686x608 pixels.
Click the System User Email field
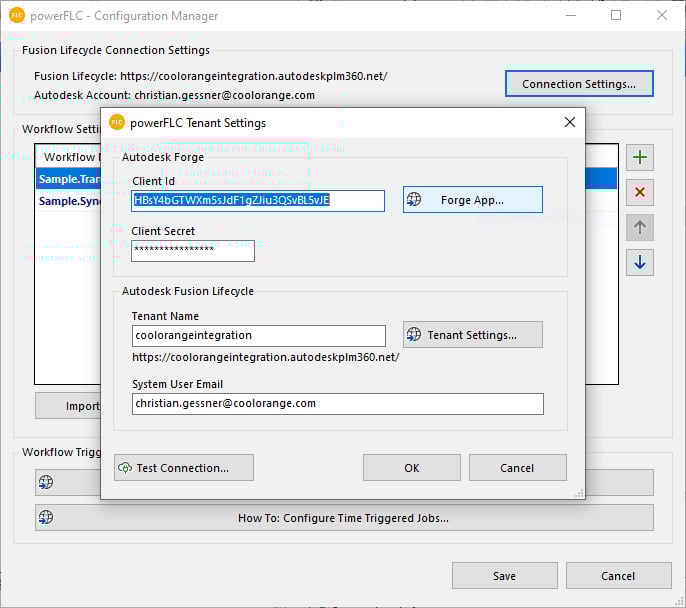[x=337, y=403]
